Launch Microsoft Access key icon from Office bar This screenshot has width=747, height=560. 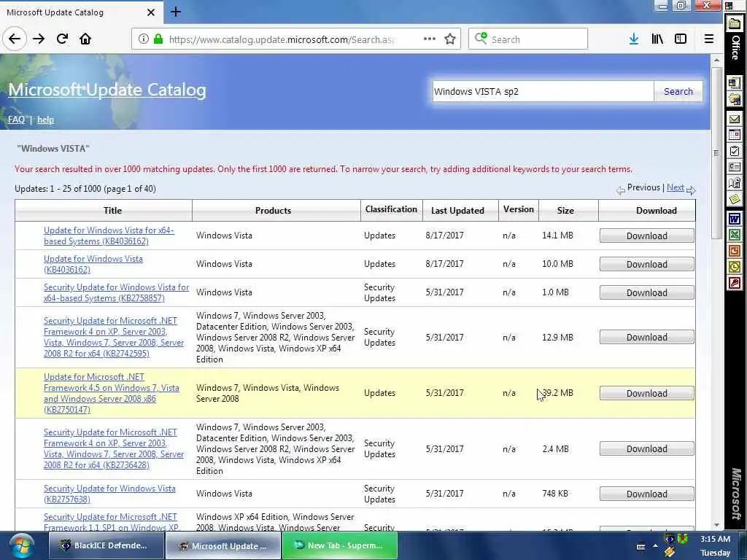[735, 283]
